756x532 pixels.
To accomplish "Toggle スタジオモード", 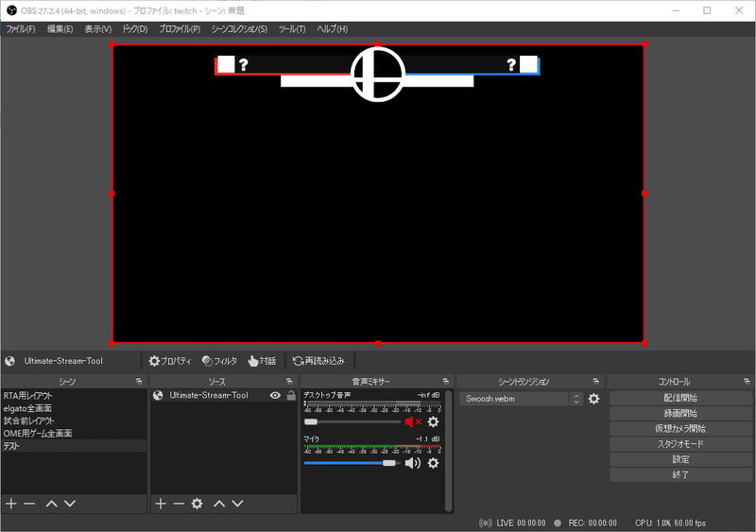I will (680, 444).
